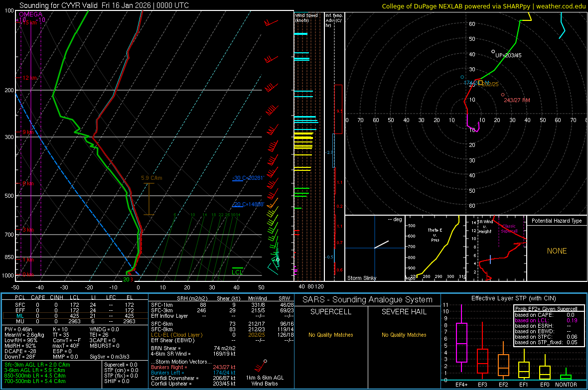Click the 5.9 C/km lapse rate annotation

(x=151, y=178)
